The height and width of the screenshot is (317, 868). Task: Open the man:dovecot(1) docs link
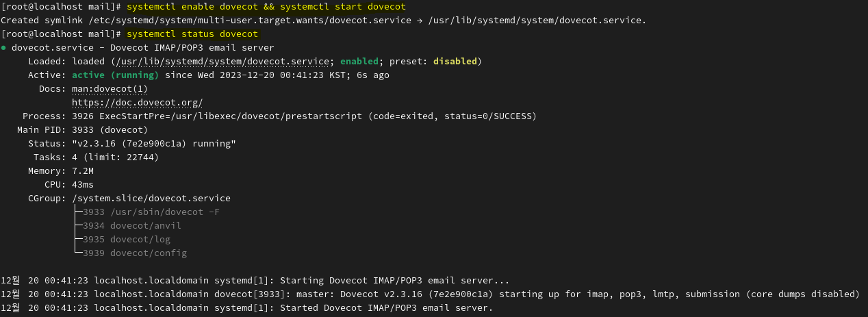coord(110,89)
